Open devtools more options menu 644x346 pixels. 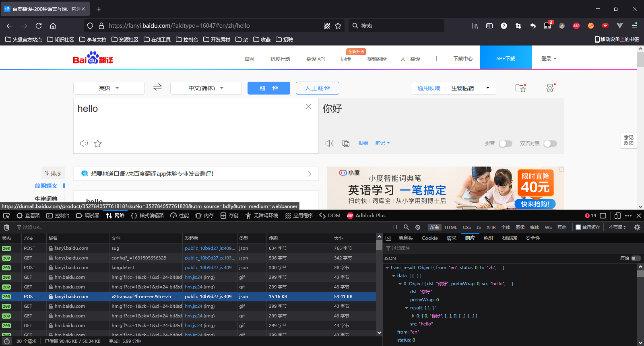click(x=628, y=216)
